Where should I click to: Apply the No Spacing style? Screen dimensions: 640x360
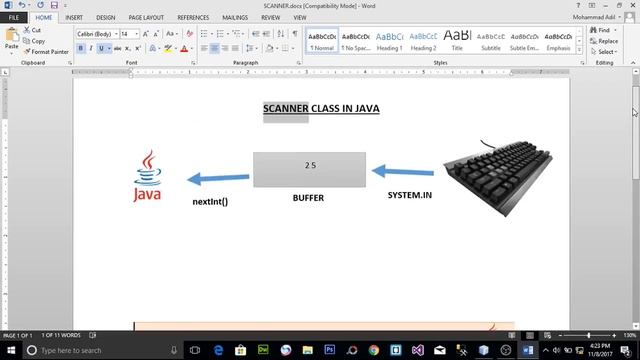point(356,41)
